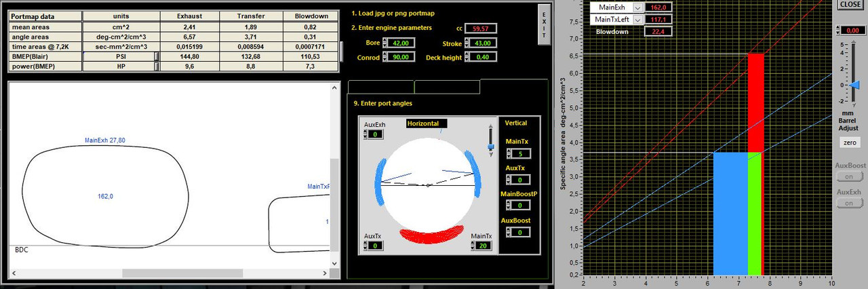Click the Portmap data table header

pos(45,16)
